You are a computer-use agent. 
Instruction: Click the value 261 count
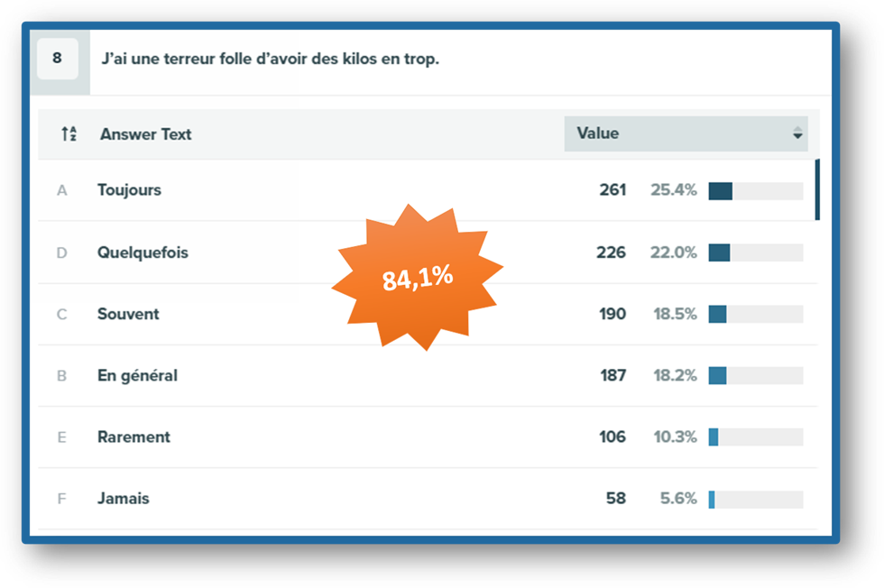(612, 190)
